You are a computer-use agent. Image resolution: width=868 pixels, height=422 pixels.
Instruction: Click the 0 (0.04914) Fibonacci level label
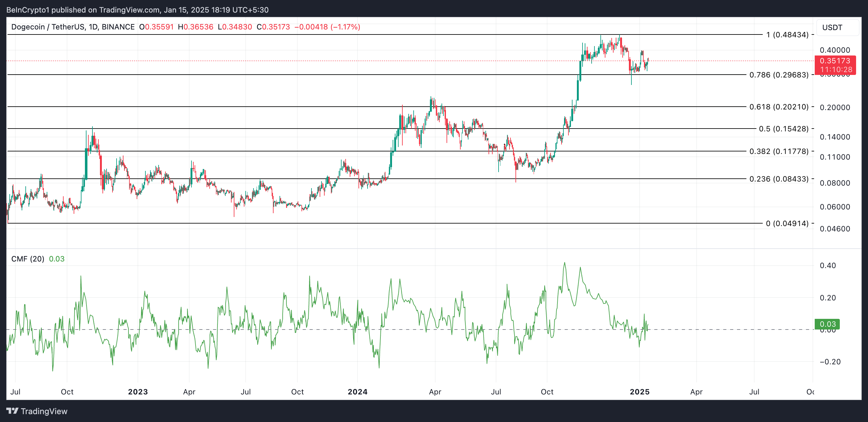[x=787, y=224]
